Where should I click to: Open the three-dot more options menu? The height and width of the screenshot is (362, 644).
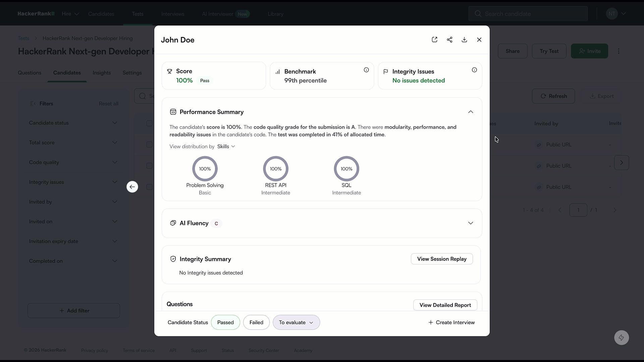(619, 51)
